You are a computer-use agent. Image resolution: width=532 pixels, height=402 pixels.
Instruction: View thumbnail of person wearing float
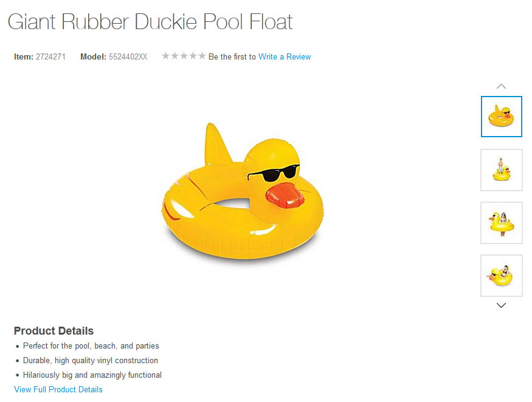[502, 223]
